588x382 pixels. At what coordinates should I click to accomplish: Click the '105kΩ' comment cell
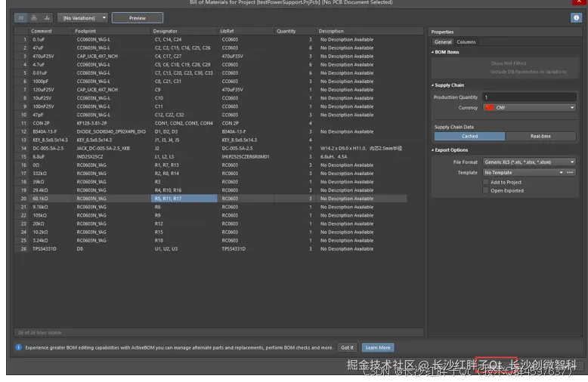click(x=51, y=215)
